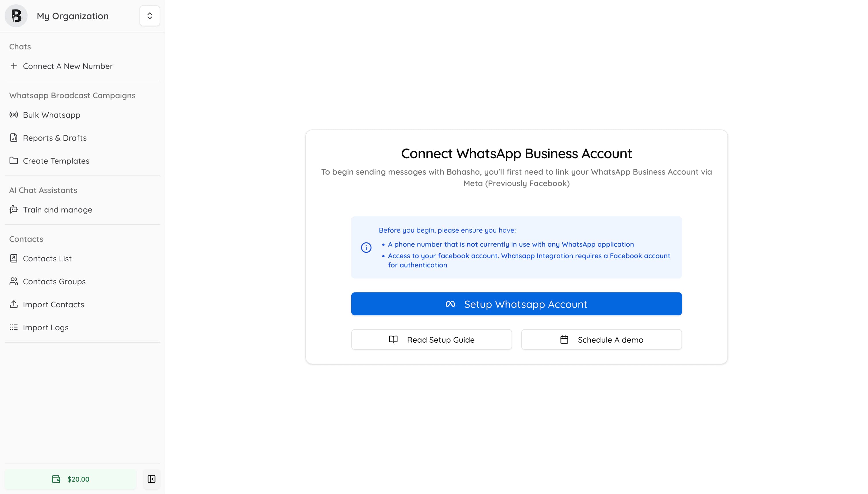Select the Contacts List card icon
The height and width of the screenshot is (494, 868).
(x=13, y=258)
